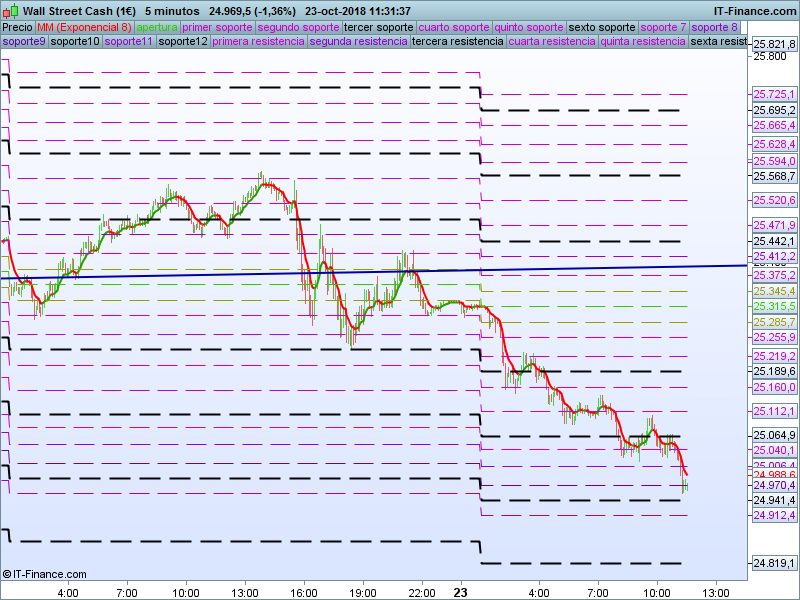
Task: Select cuarta resistencia label
Action: pos(552,41)
